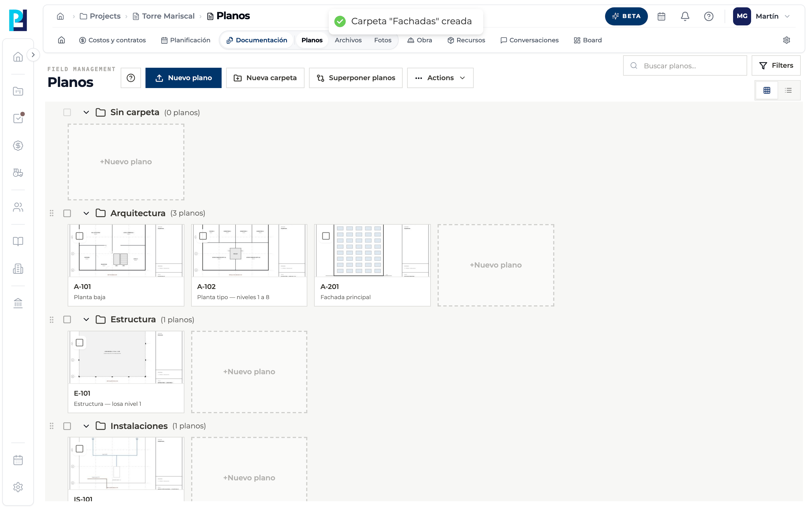The image size is (812, 508).
Task: Collapse the Sin carpeta folder
Action: pos(86,112)
